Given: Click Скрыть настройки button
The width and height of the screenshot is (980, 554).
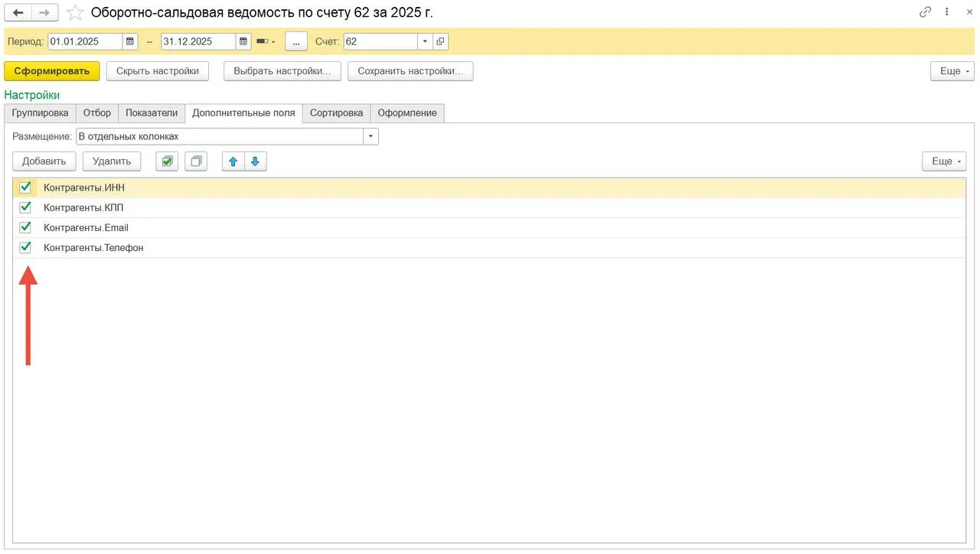Looking at the screenshot, I should (158, 70).
